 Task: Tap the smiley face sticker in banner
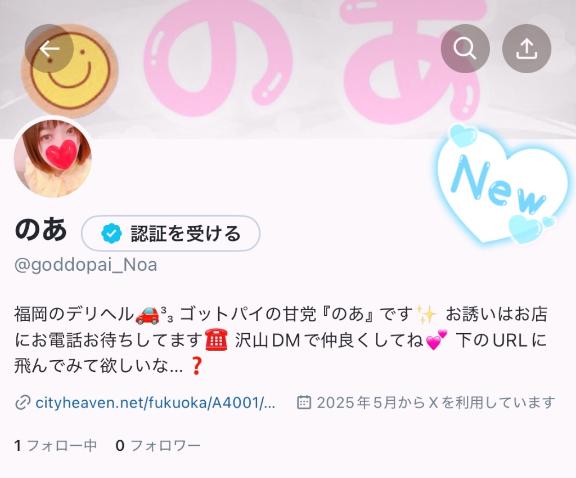70,71
